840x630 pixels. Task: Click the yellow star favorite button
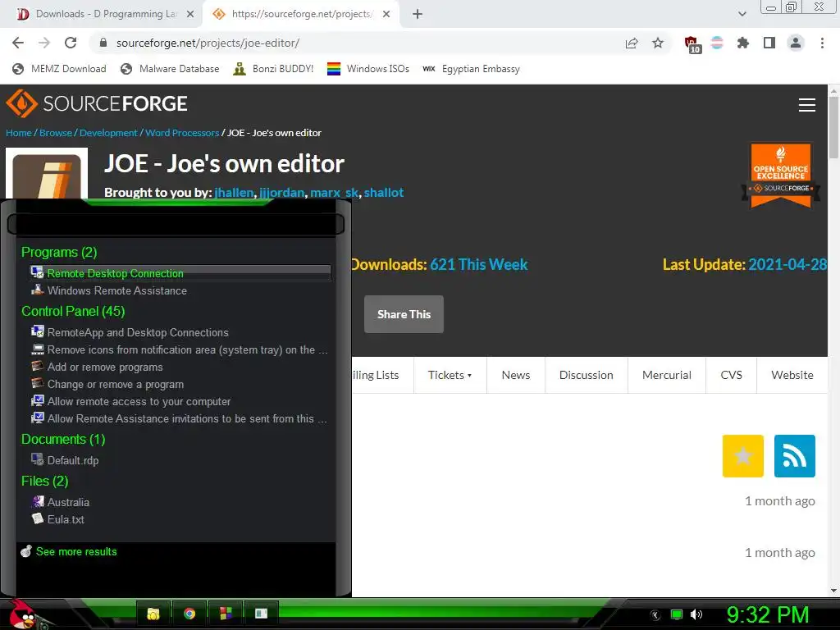pos(742,456)
